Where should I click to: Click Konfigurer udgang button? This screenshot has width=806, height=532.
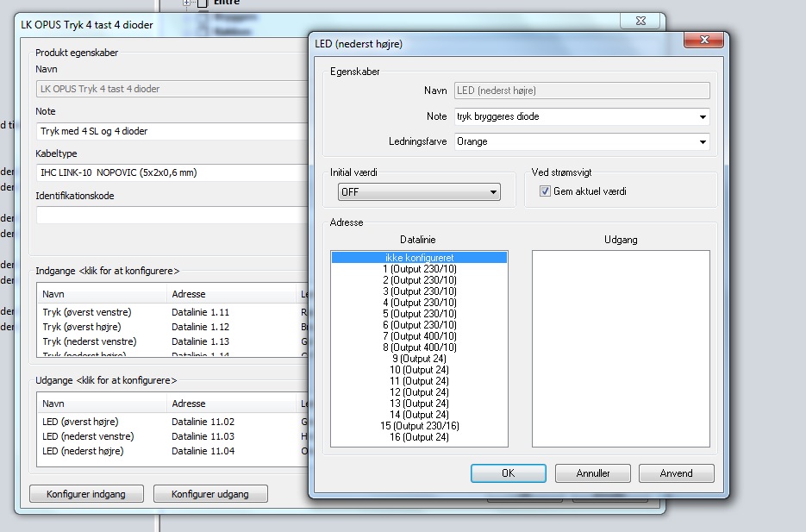210,494
